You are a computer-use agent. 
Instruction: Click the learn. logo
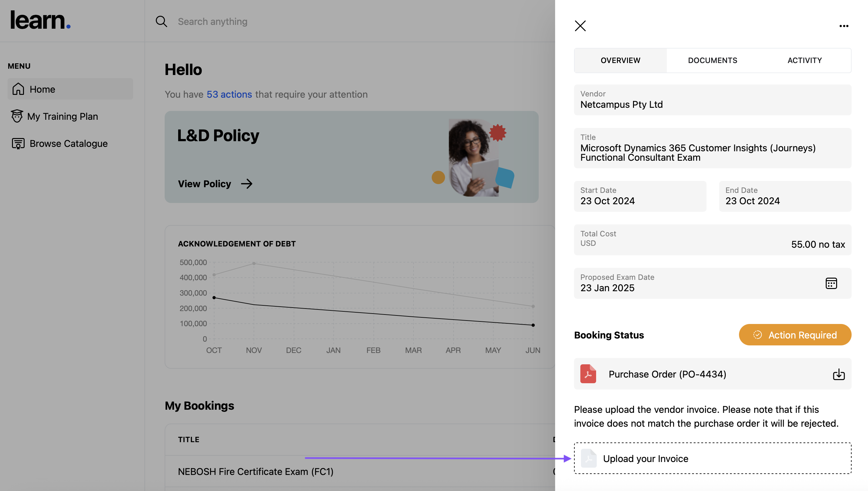tap(40, 20)
